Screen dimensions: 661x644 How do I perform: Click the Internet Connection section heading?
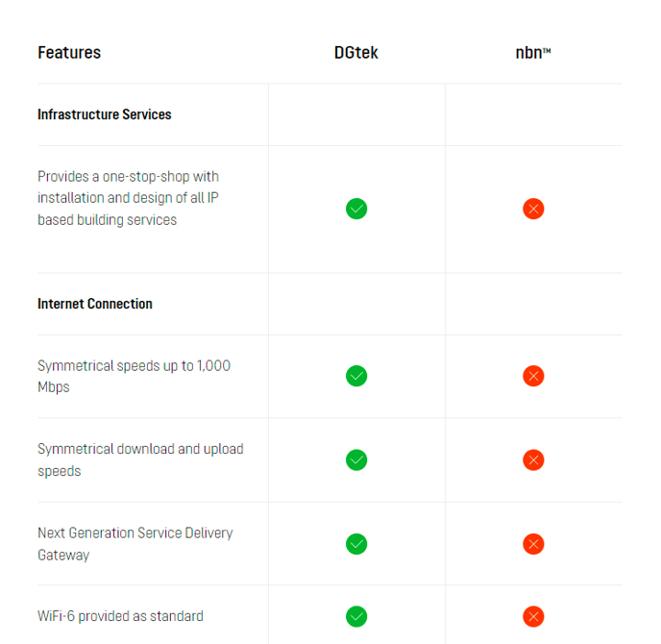coord(95,304)
